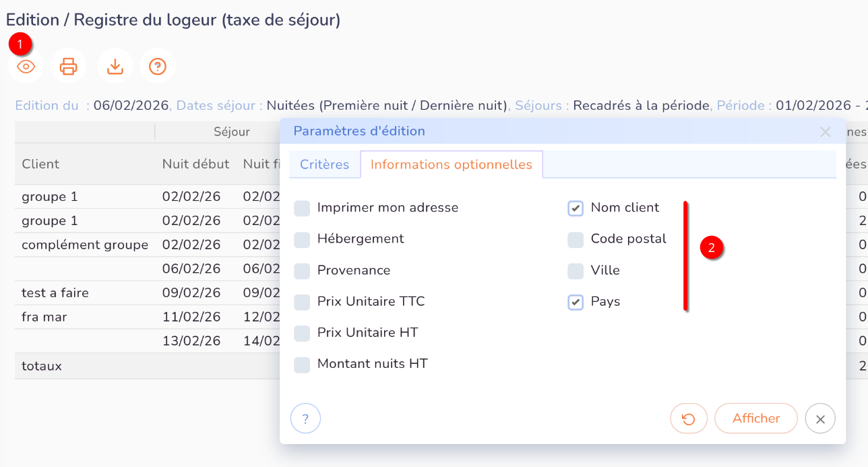868x467 pixels.
Task: Check the Hébergement option
Action: coord(301,239)
